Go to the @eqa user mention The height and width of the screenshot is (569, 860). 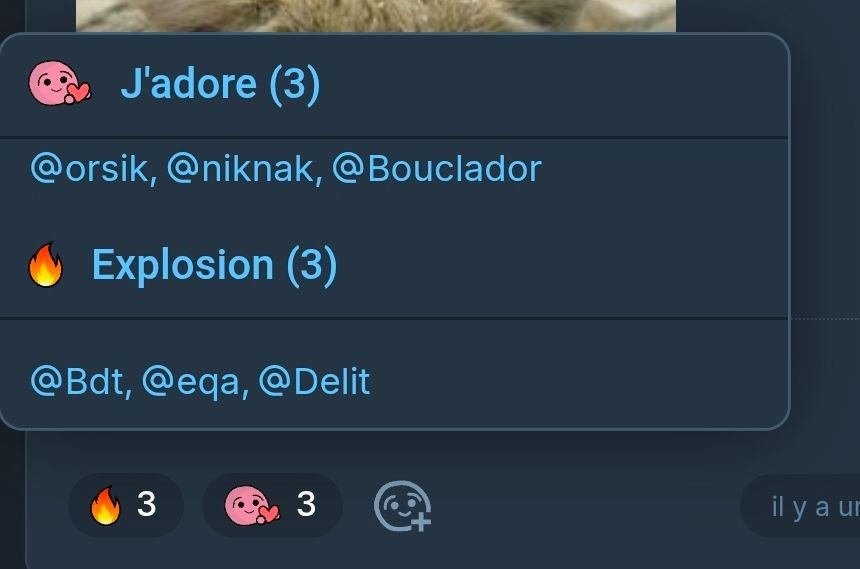[194, 381]
